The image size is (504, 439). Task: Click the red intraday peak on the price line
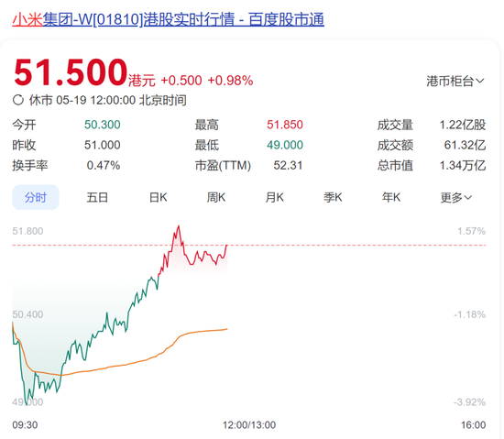[x=179, y=226]
